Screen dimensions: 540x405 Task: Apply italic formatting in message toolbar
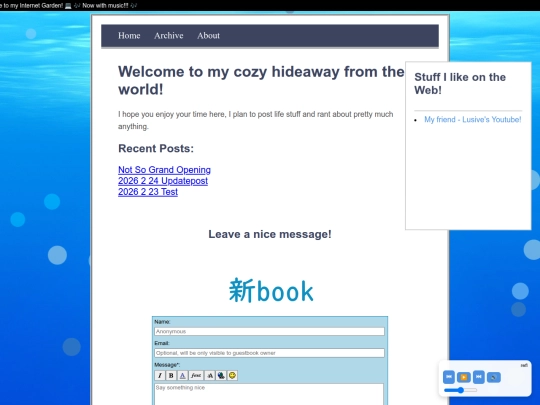coord(159,375)
